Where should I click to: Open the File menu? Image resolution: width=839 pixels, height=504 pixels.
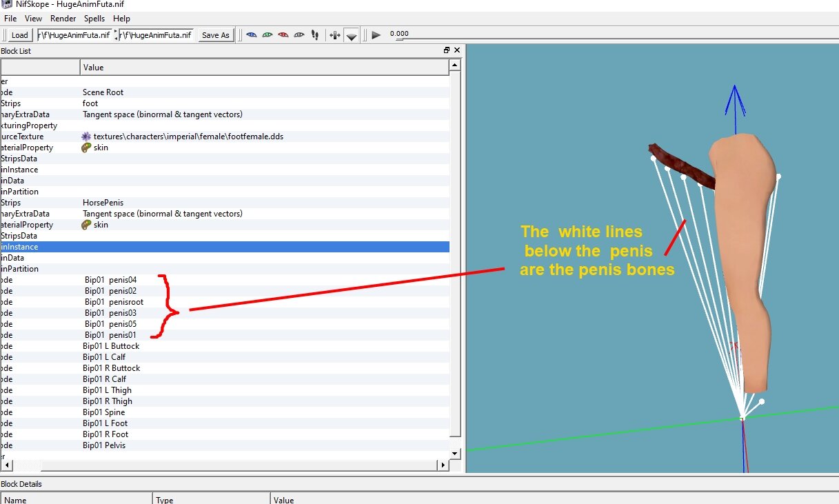click(x=10, y=19)
